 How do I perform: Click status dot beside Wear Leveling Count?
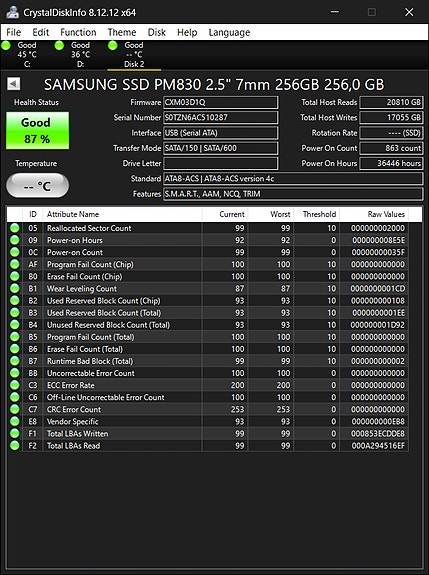(x=15, y=288)
